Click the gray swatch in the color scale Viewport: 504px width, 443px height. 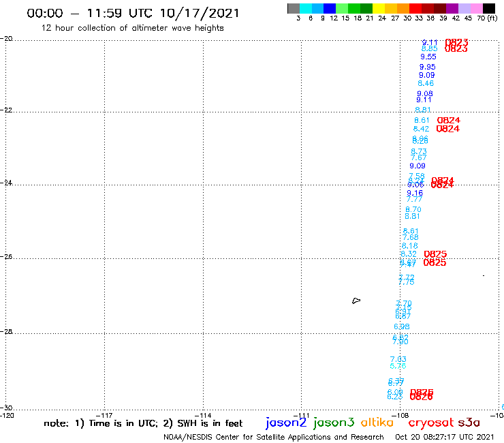click(x=294, y=8)
